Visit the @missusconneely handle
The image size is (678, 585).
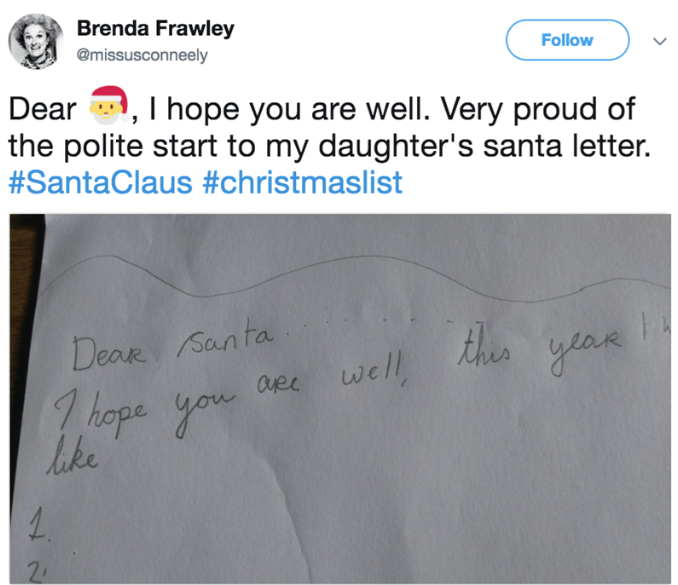coord(142,56)
